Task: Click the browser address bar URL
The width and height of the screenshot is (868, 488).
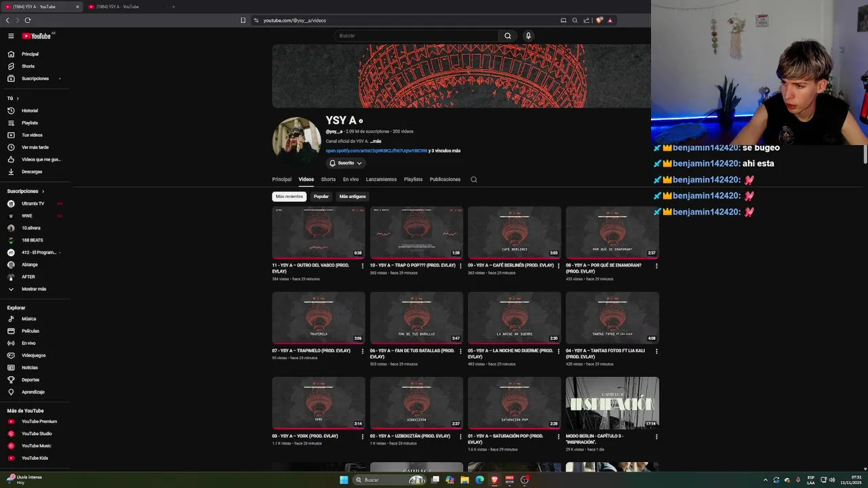Action: 294,20
